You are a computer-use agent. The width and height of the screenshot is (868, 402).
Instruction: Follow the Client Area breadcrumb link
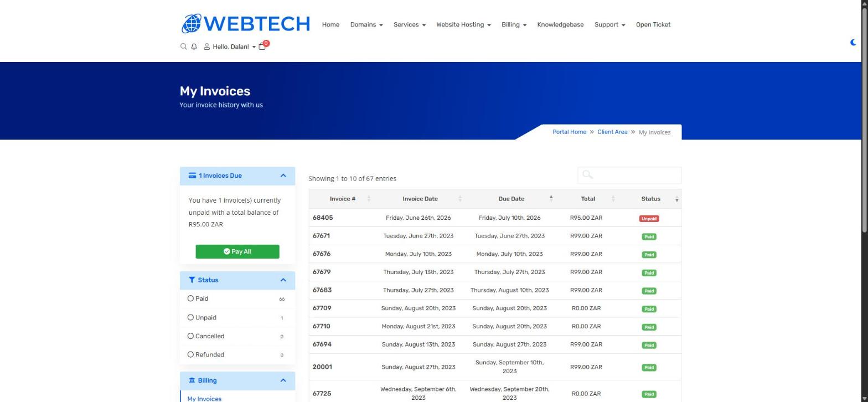[x=612, y=132]
